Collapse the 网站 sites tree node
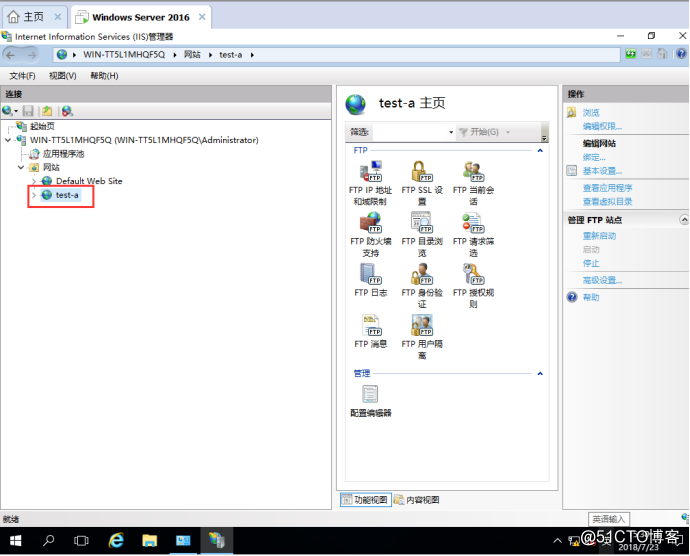 coord(21,168)
